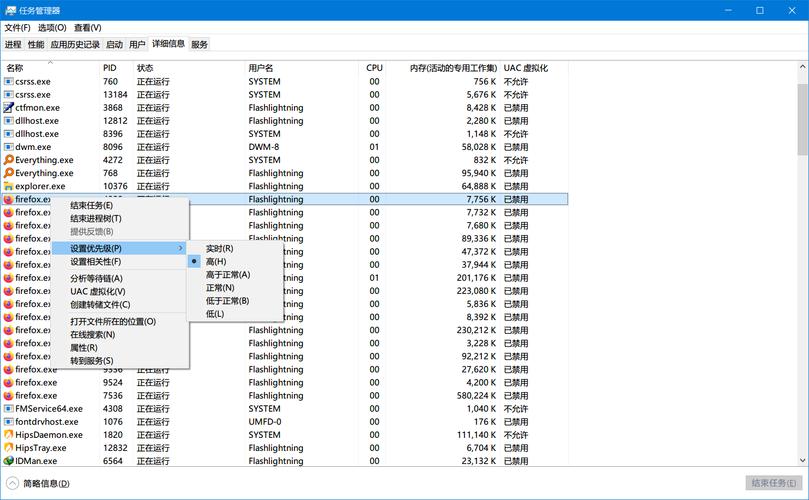Open the 选项(O) menu

tap(52, 27)
